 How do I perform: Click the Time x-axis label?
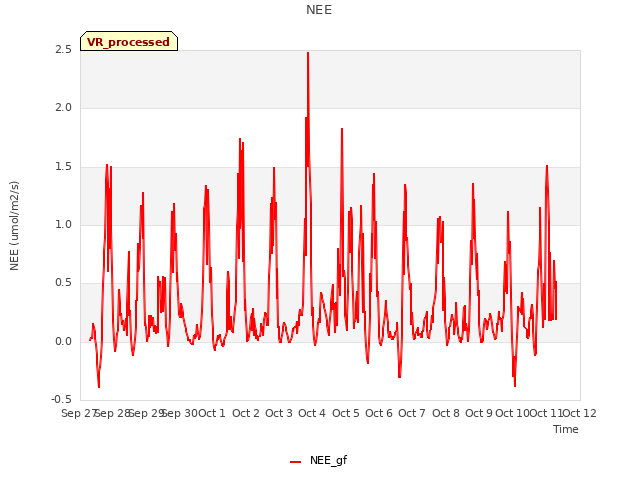(x=566, y=429)
